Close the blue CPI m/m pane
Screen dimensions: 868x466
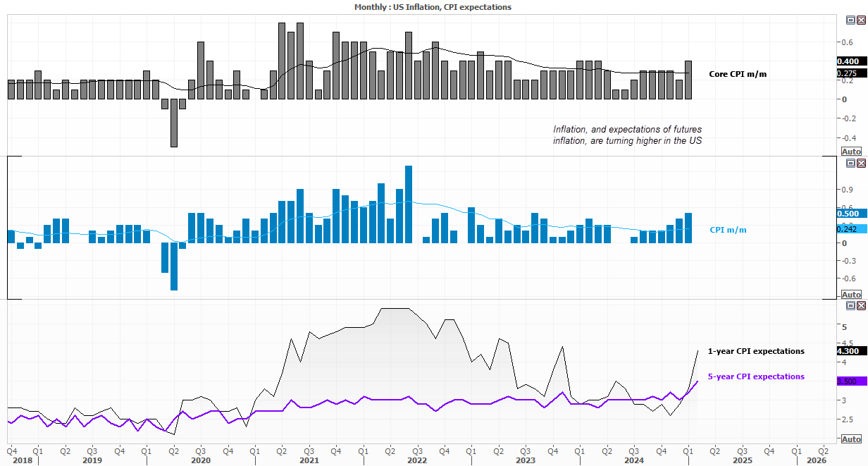(x=861, y=163)
